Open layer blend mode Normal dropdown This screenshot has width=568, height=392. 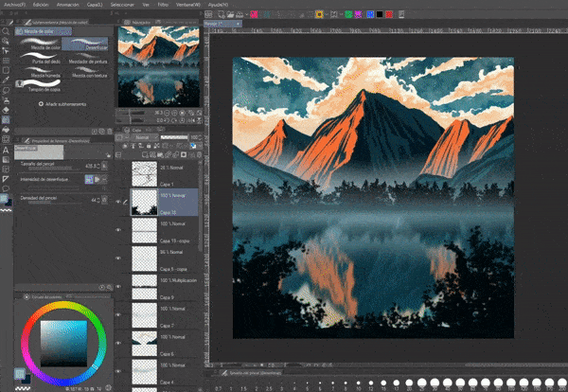(x=144, y=137)
